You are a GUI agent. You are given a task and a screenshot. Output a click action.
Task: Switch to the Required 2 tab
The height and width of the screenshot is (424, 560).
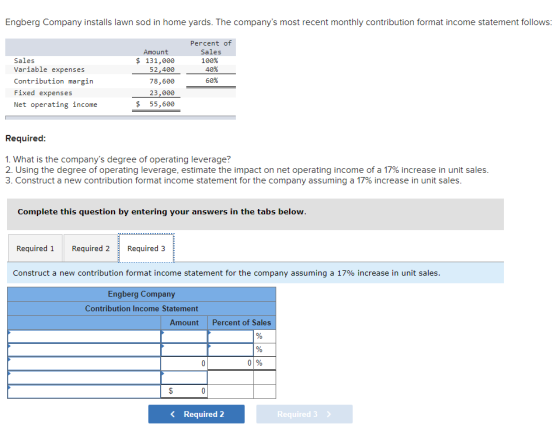(91, 248)
